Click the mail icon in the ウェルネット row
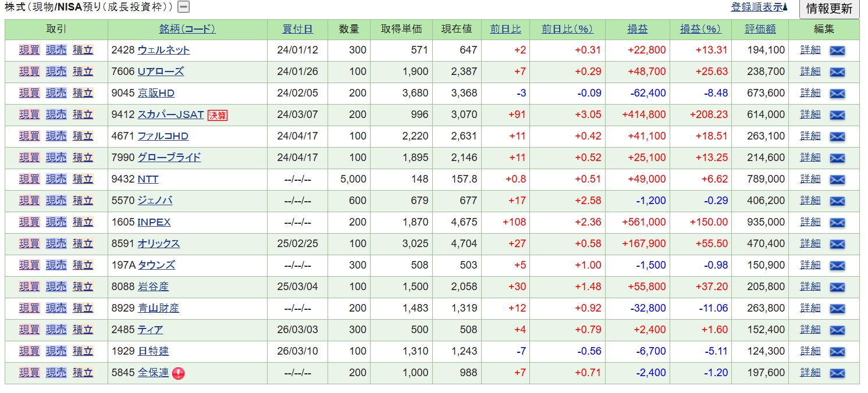The width and height of the screenshot is (868, 393). (837, 51)
